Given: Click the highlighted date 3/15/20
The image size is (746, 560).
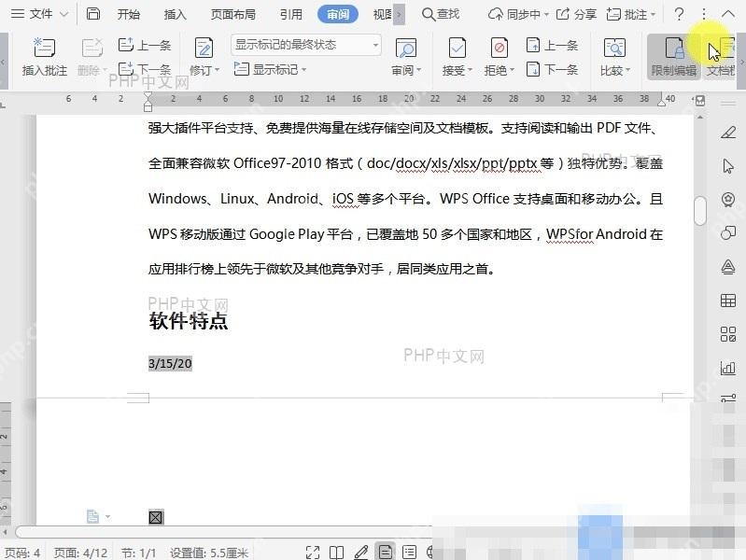Looking at the screenshot, I should pyautogui.click(x=170, y=363).
